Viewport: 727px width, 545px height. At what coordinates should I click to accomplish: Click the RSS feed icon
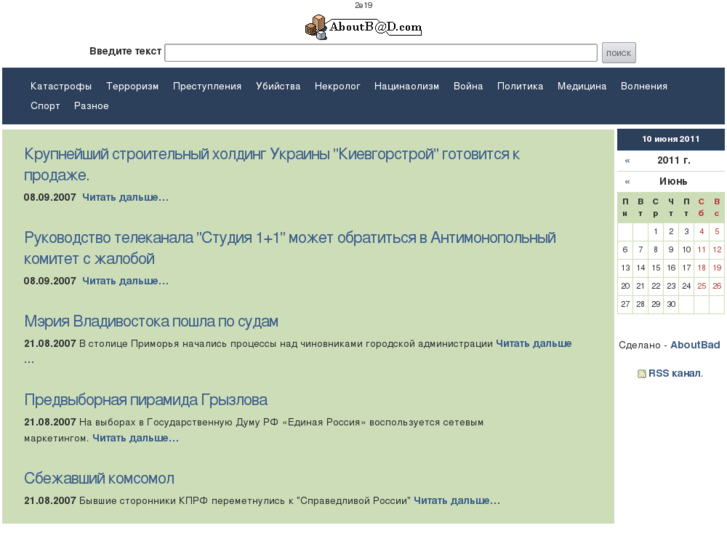(642, 374)
